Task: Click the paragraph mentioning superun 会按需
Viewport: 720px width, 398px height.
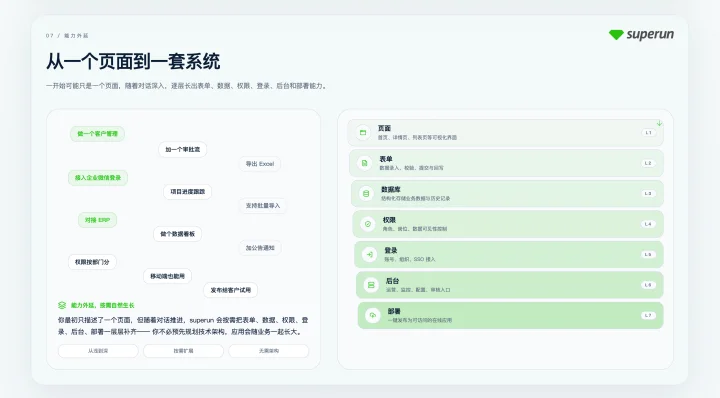Action: 183,325
